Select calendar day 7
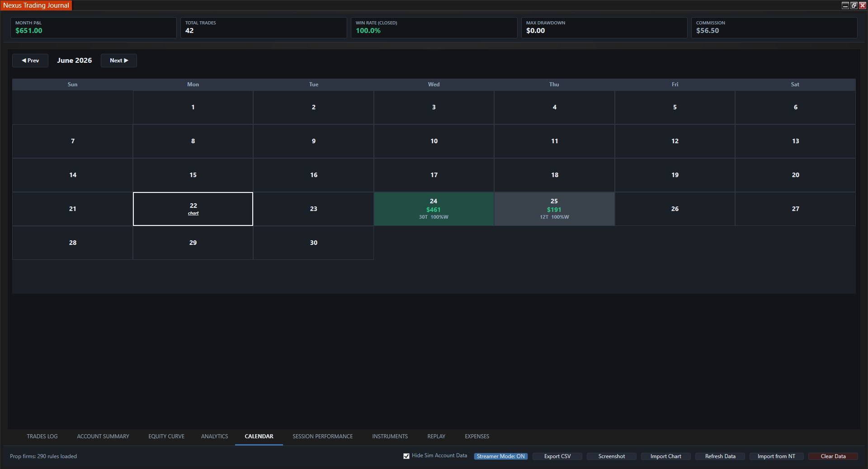The image size is (868, 469). pyautogui.click(x=73, y=141)
